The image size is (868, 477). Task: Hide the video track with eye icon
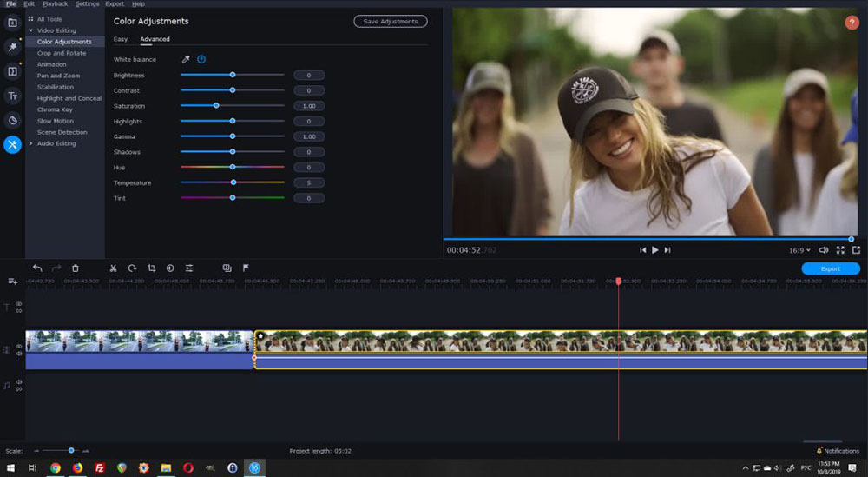pyautogui.click(x=19, y=347)
